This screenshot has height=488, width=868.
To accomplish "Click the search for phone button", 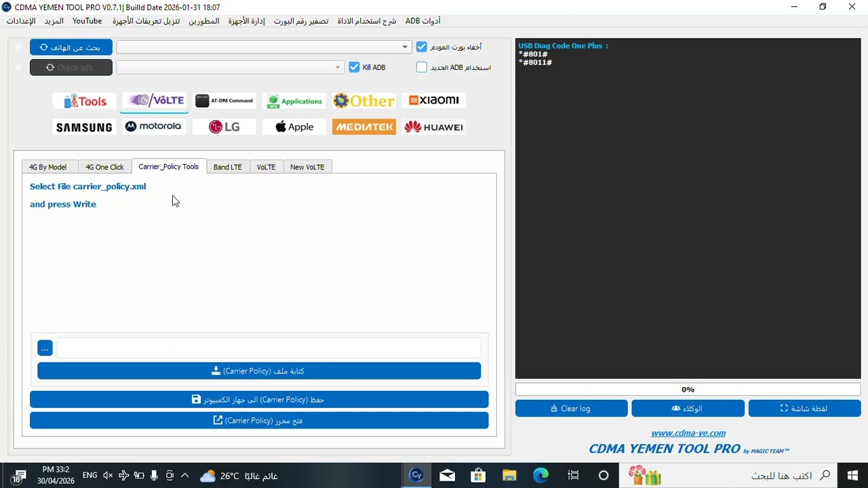I will (x=71, y=47).
